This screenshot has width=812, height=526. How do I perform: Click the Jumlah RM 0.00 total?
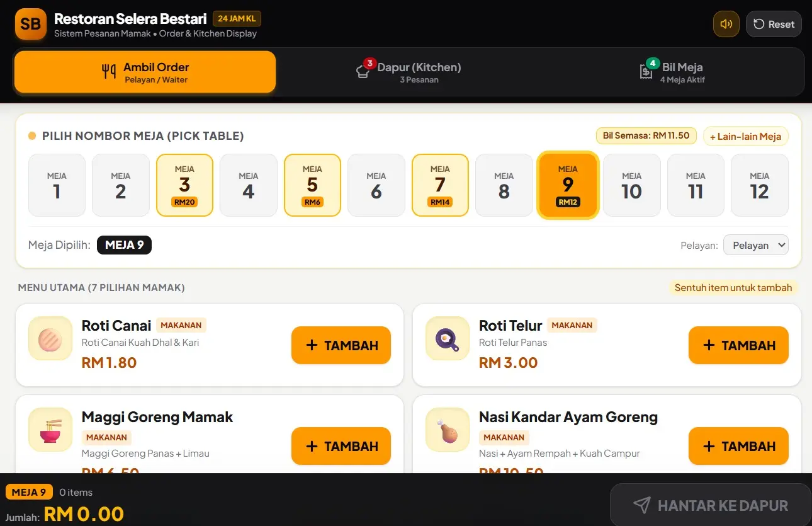tap(84, 514)
